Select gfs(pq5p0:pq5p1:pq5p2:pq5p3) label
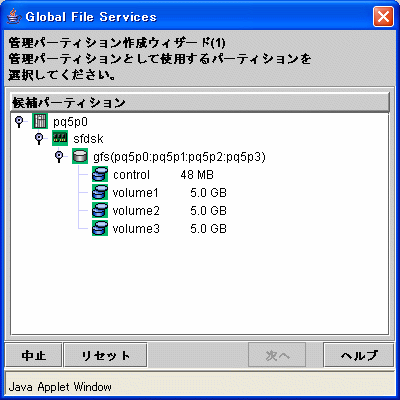Image resolution: width=400 pixels, height=400 pixels. 179,157
